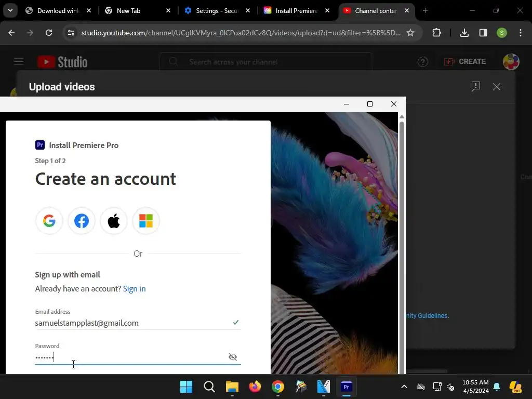Open Chrome downloads icon
532x399 pixels.
pyautogui.click(x=464, y=33)
